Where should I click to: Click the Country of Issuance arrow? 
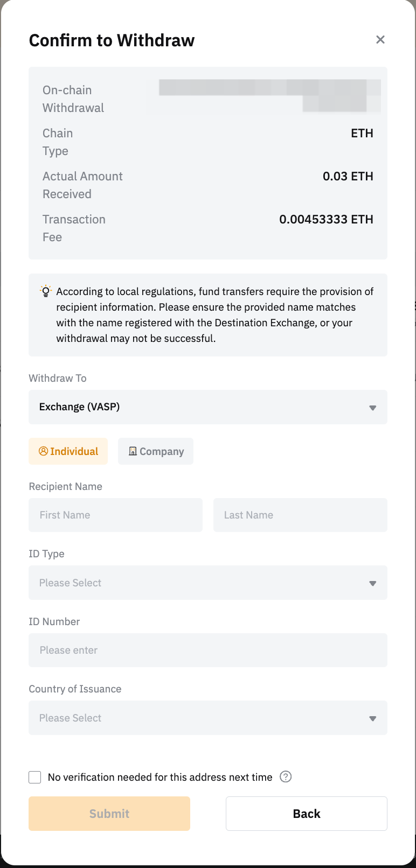click(372, 718)
